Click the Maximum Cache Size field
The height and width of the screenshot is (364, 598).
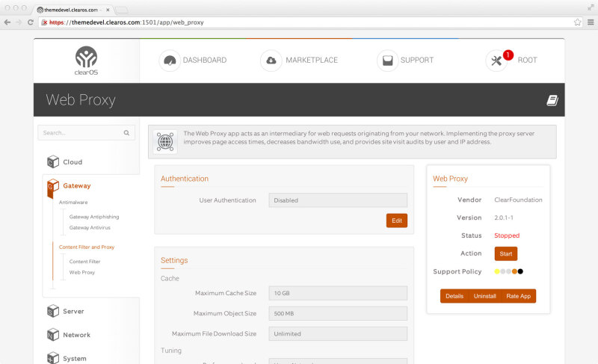[x=338, y=293]
